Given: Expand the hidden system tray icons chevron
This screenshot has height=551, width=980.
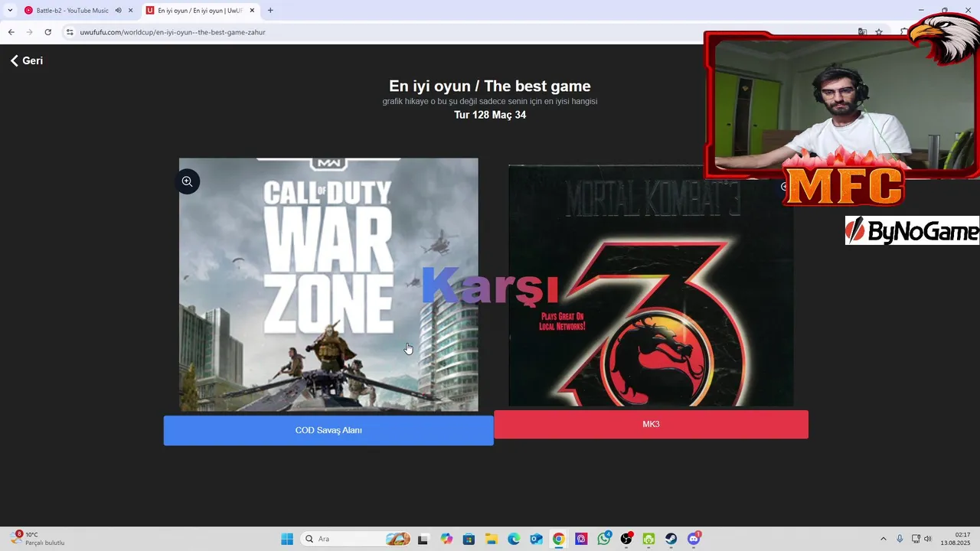Looking at the screenshot, I should [x=883, y=539].
